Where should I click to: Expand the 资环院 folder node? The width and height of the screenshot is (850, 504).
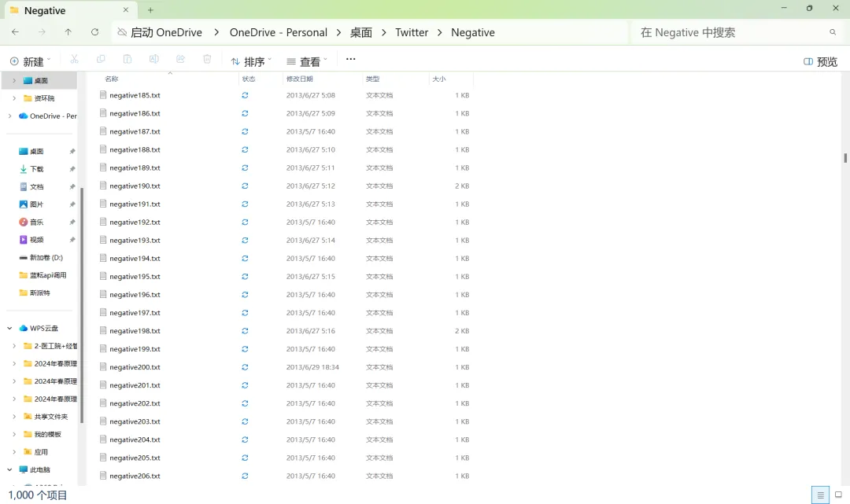pyautogui.click(x=14, y=98)
